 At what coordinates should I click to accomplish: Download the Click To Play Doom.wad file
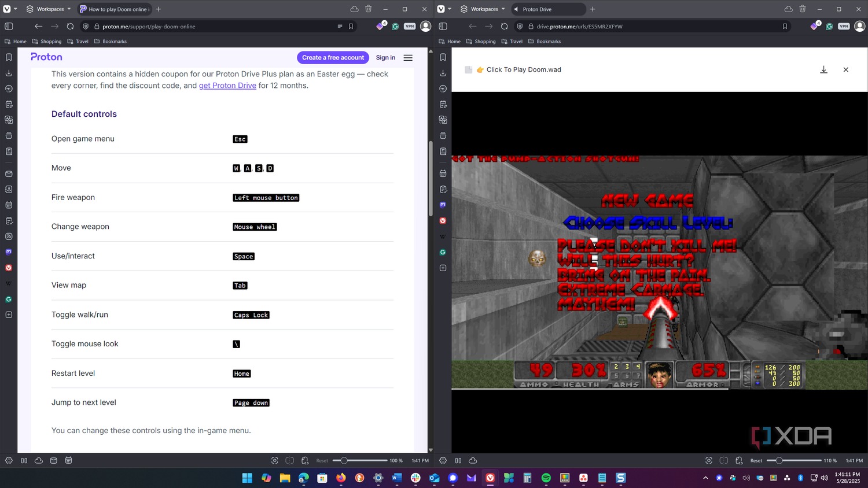click(x=823, y=69)
